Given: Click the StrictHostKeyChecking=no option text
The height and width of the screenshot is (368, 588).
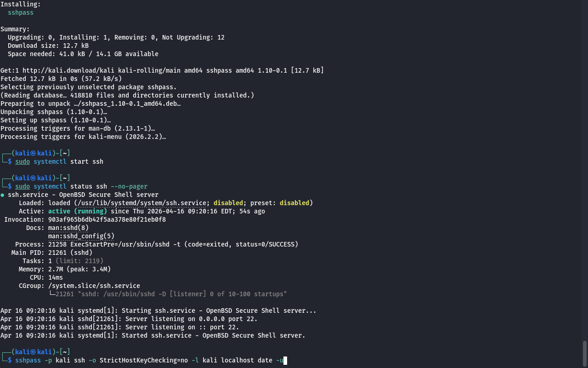Looking at the screenshot, I should click(x=144, y=360).
